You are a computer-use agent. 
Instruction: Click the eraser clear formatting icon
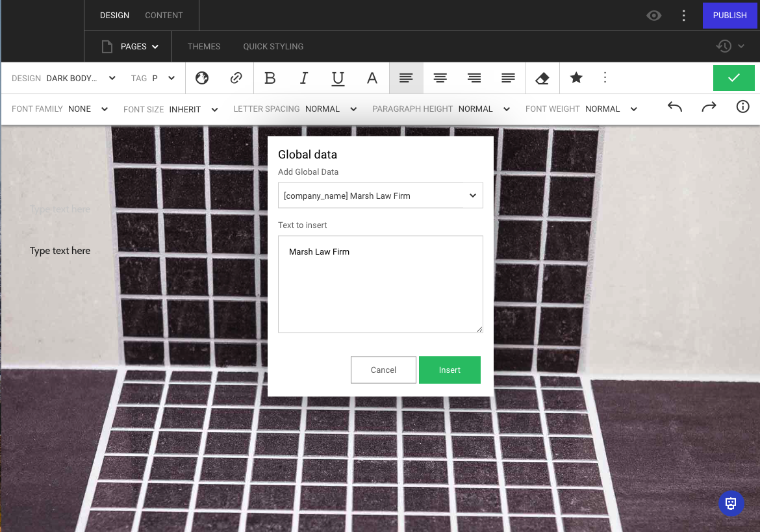coord(542,78)
